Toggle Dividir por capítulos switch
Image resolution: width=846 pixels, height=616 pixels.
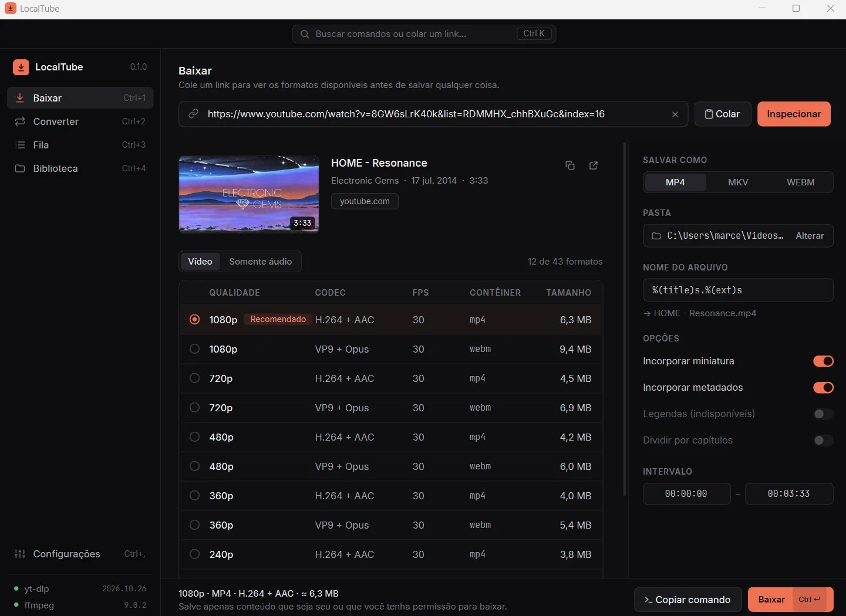coord(823,440)
